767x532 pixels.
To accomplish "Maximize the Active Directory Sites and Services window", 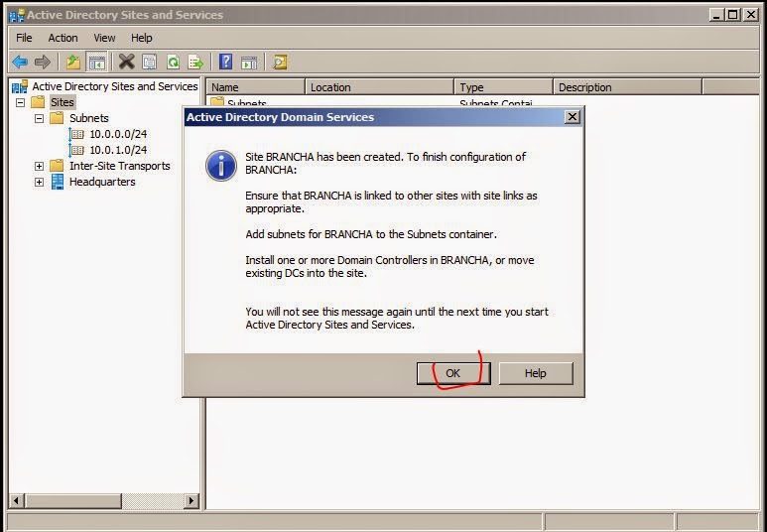I will (x=732, y=15).
